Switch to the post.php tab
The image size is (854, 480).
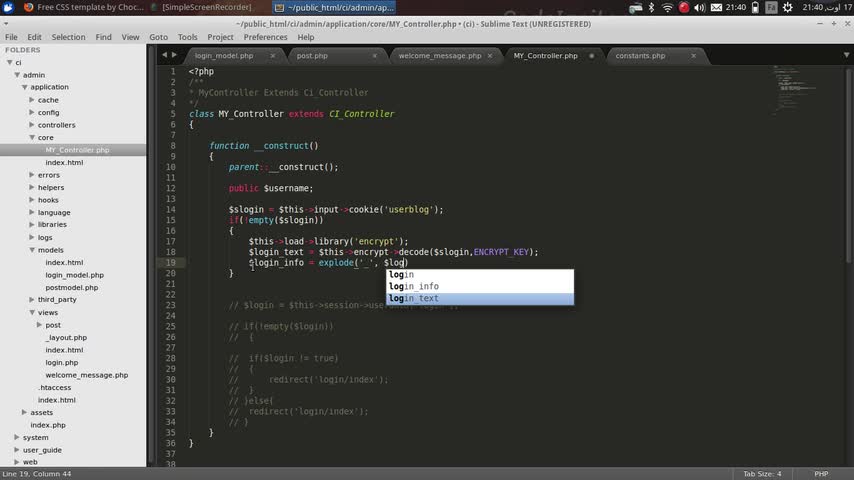[x=312, y=56]
